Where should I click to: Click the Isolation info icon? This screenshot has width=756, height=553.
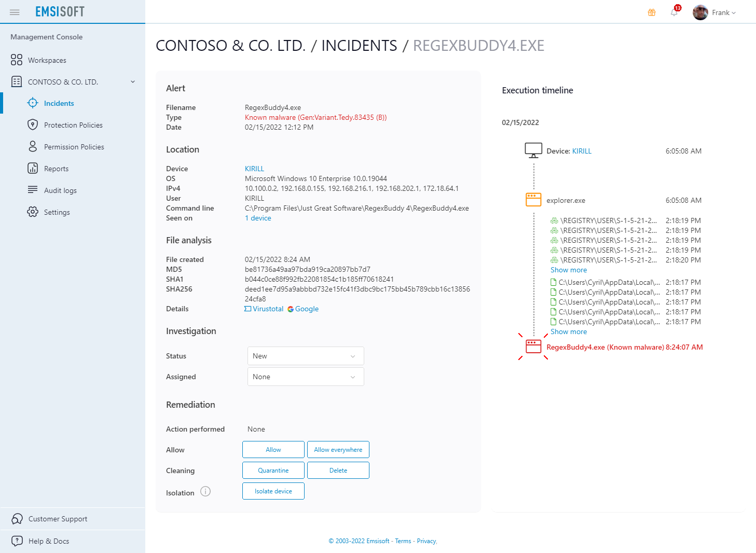tap(205, 491)
